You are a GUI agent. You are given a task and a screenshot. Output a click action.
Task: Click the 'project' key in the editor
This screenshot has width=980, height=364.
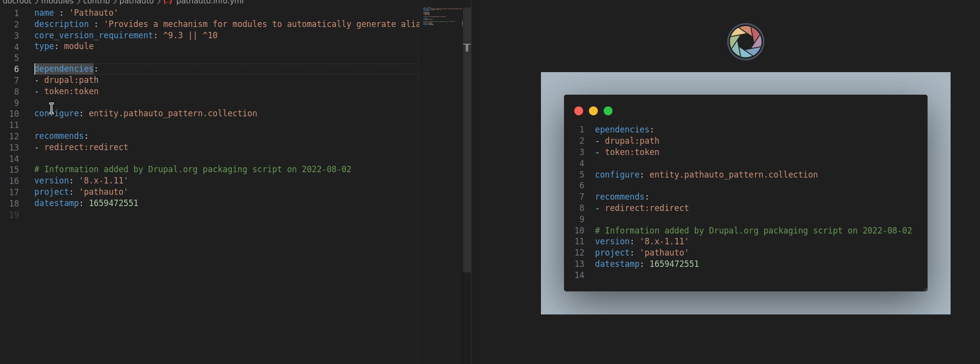click(x=51, y=192)
